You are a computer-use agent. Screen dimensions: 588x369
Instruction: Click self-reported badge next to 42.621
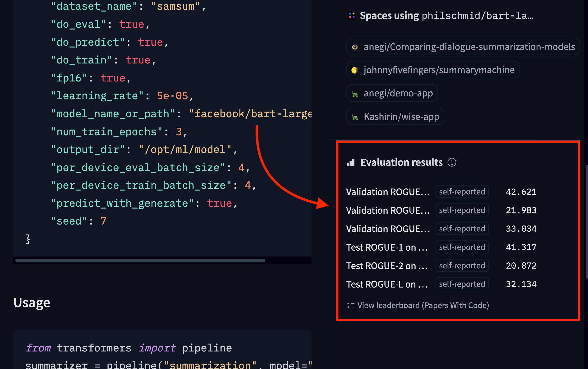462,192
